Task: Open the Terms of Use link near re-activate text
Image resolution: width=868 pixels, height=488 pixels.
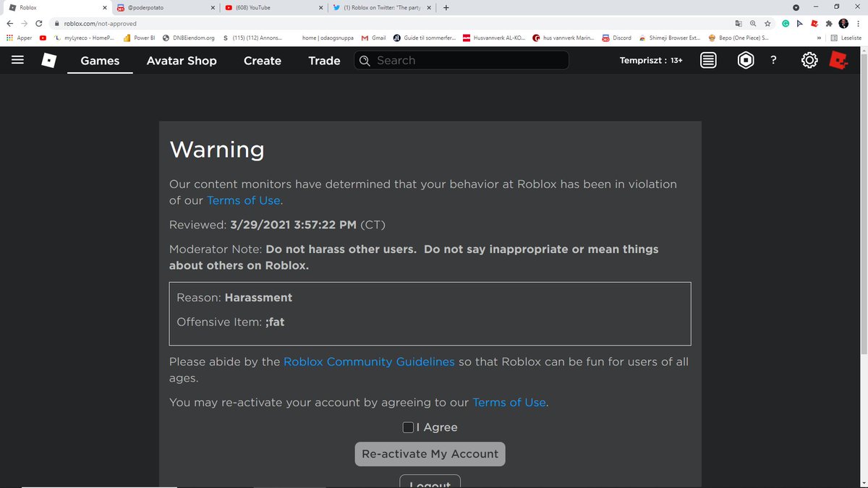Action: tap(509, 402)
